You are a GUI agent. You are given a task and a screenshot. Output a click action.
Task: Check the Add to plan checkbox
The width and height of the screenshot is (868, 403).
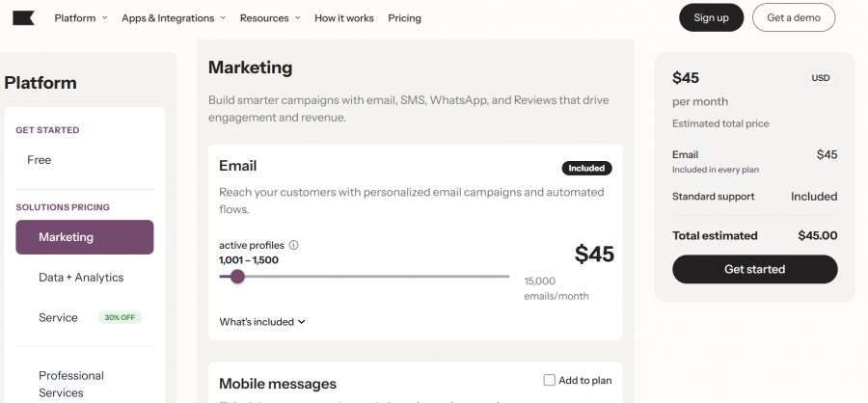pyautogui.click(x=550, y=380)
